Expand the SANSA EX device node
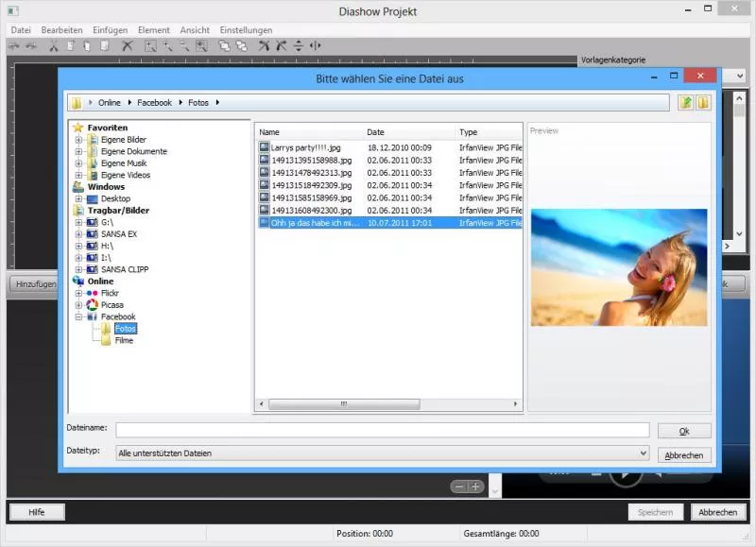 pos(78,234)
